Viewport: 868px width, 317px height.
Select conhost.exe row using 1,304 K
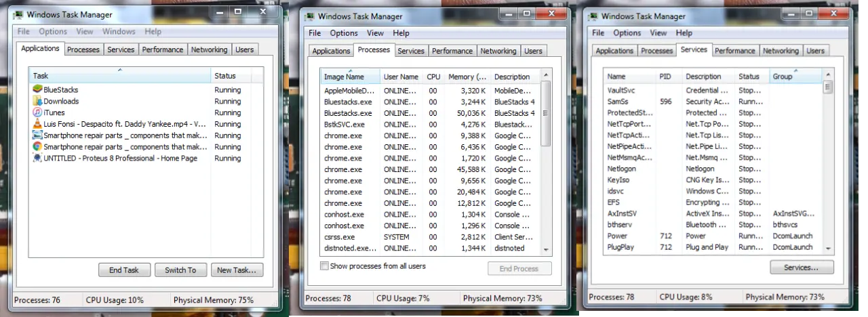pos(431,214)
